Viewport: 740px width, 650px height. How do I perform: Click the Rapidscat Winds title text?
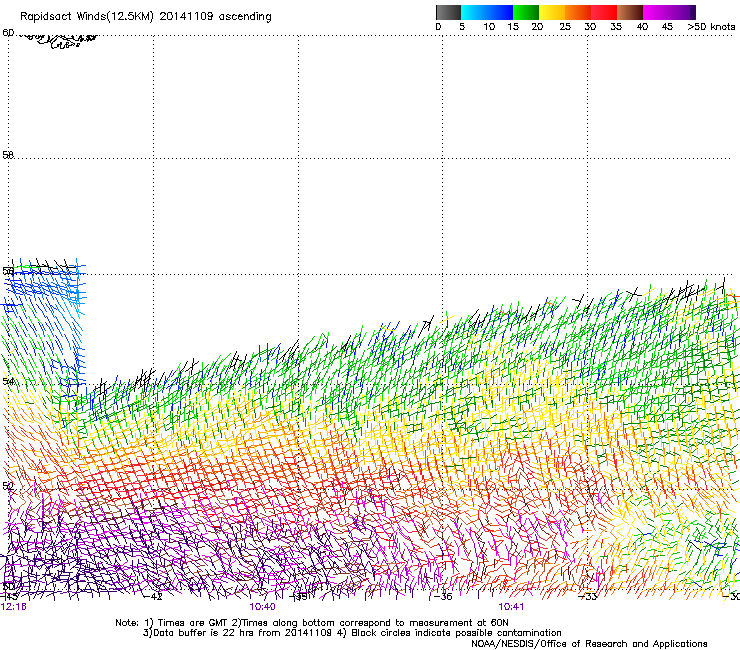(146, 17)
